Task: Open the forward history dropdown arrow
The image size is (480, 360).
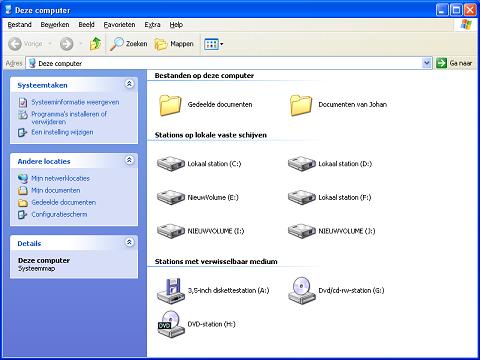Action: click(80, 44)
